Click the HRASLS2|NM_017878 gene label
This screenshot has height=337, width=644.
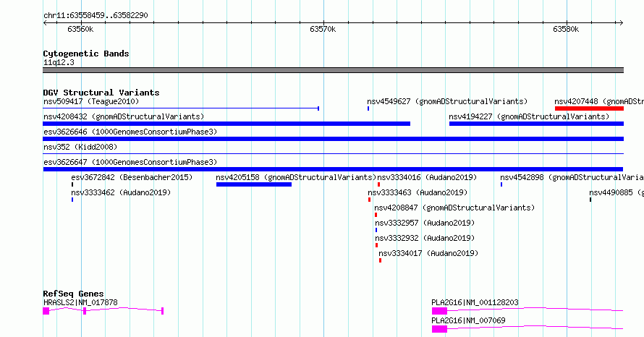(80, 302)
